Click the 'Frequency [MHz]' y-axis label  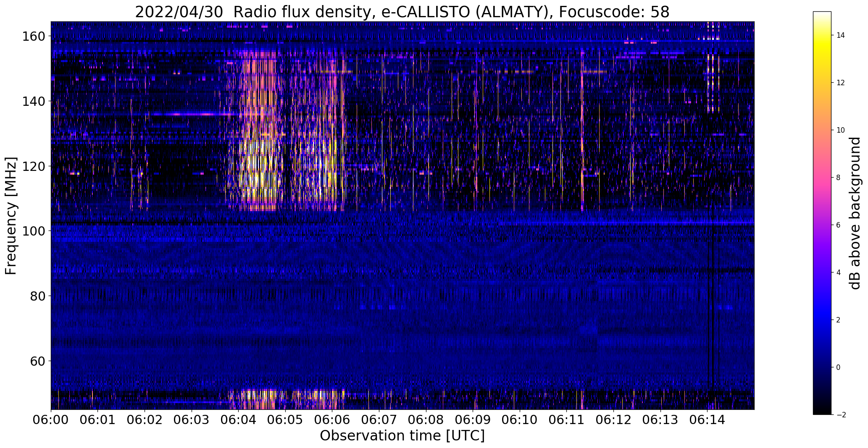click(11, 216)
